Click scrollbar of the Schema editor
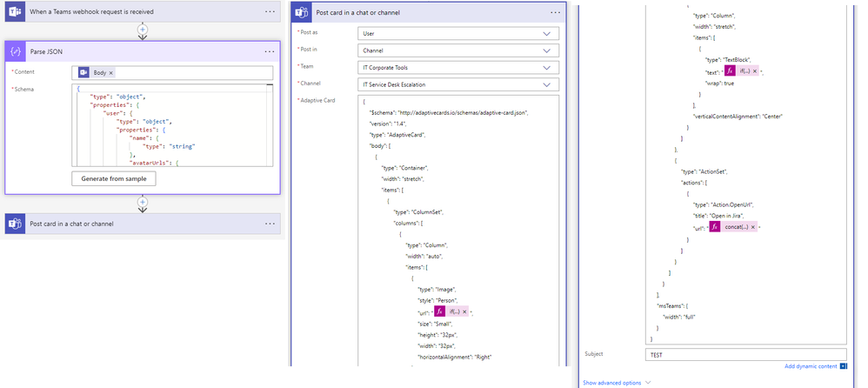The image size is (868, 388). (270, 124)
